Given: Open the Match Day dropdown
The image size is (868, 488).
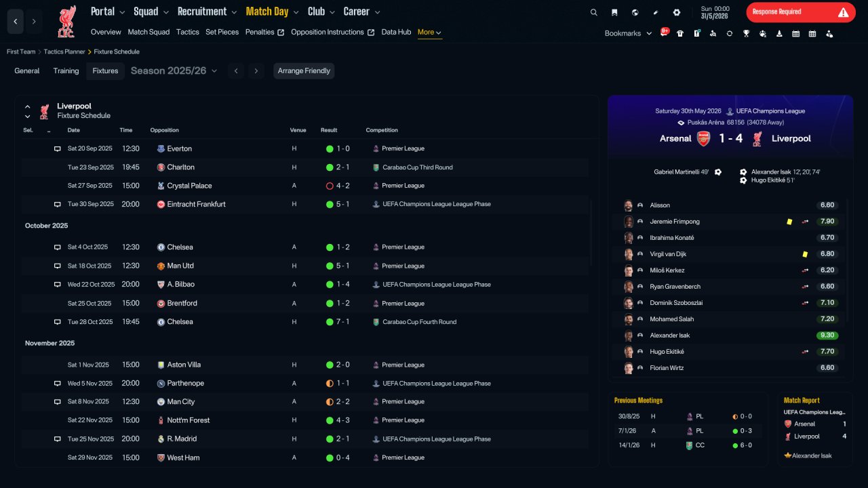Looking at the screenshot, I should (x=273, y=12).
